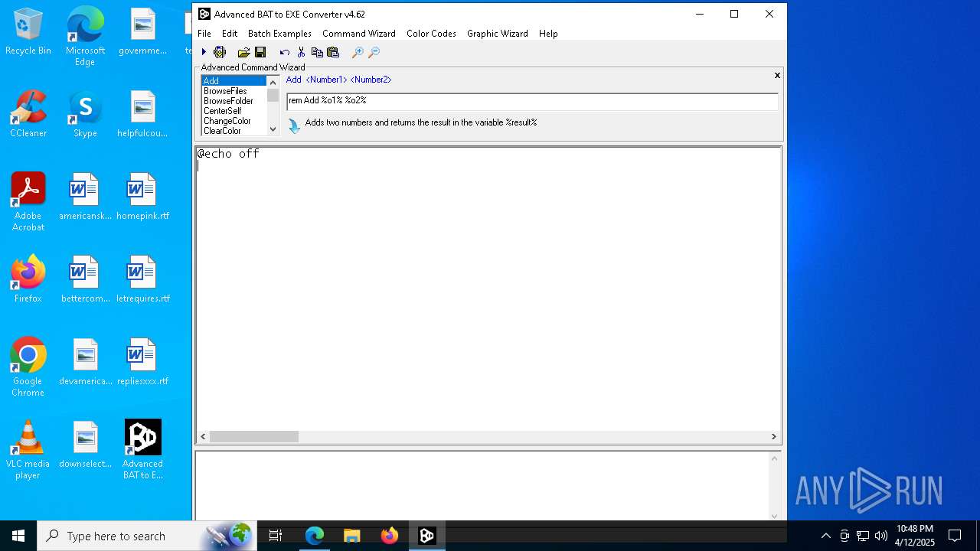Screen dimensions: 980x551
Task: Insert command using blue down-arrow icon
Action: (294, 125)
